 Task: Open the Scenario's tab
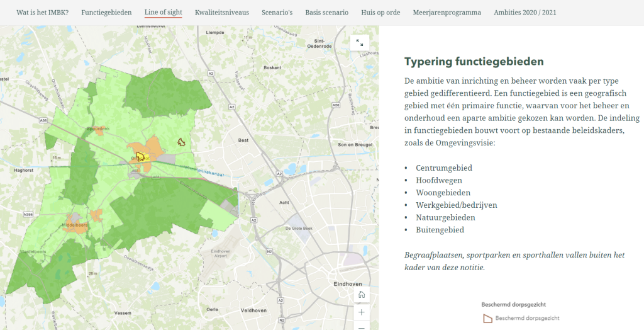pos(277,13)
